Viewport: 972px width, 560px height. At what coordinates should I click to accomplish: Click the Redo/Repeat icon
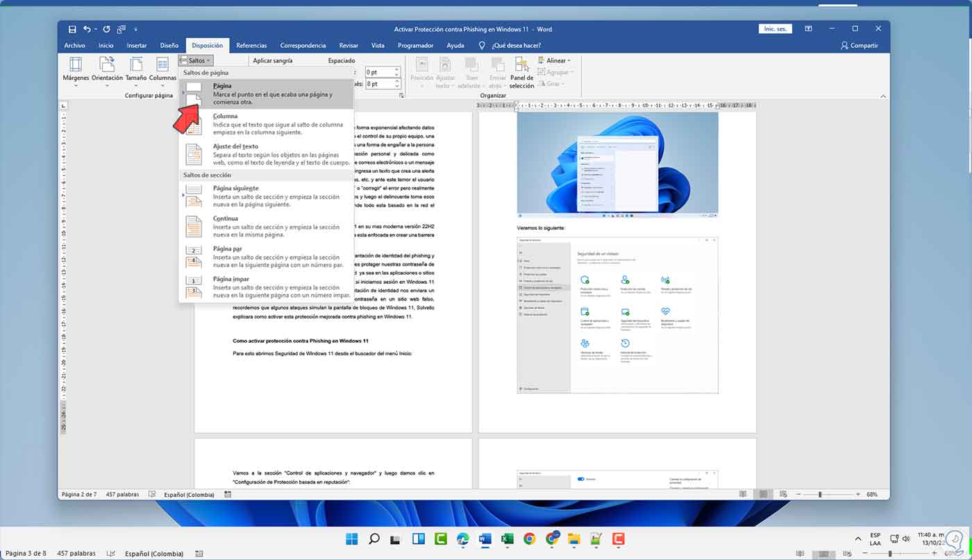tap(106, 29)
